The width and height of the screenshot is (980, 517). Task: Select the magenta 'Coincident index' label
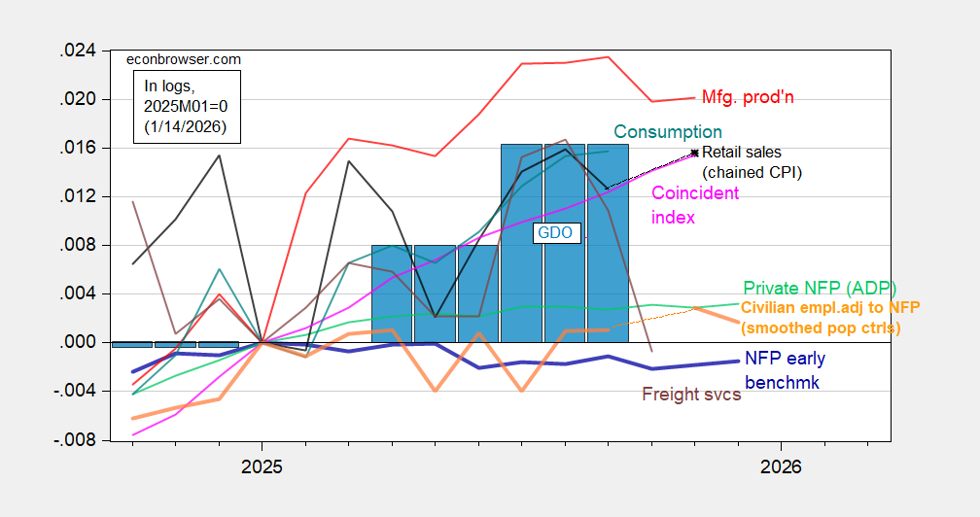coord(694,205)
